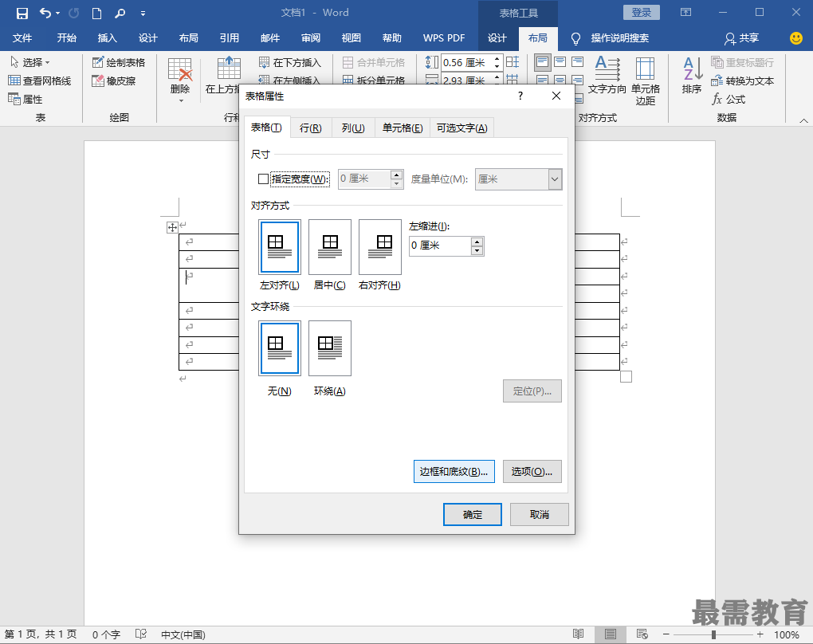Switch to the 开始 ribbon tab
The width and height of the screenshot is (813, 644).
pos(66,37)
